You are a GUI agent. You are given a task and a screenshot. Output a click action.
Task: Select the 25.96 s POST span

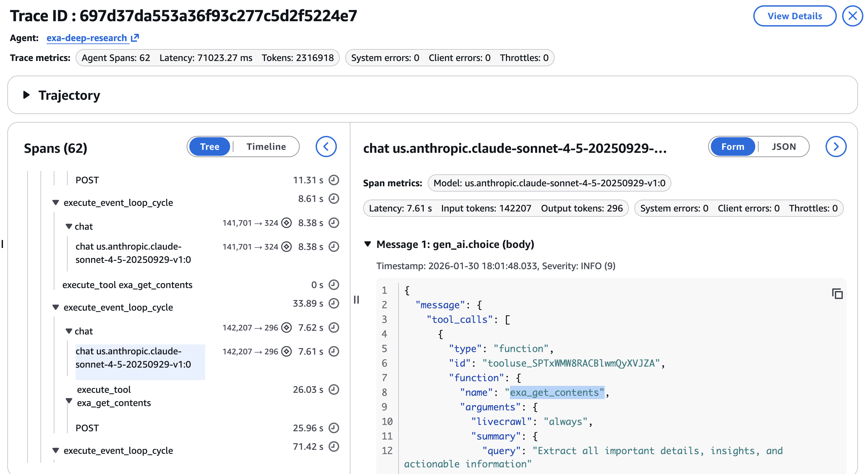[x=87, y=428]
